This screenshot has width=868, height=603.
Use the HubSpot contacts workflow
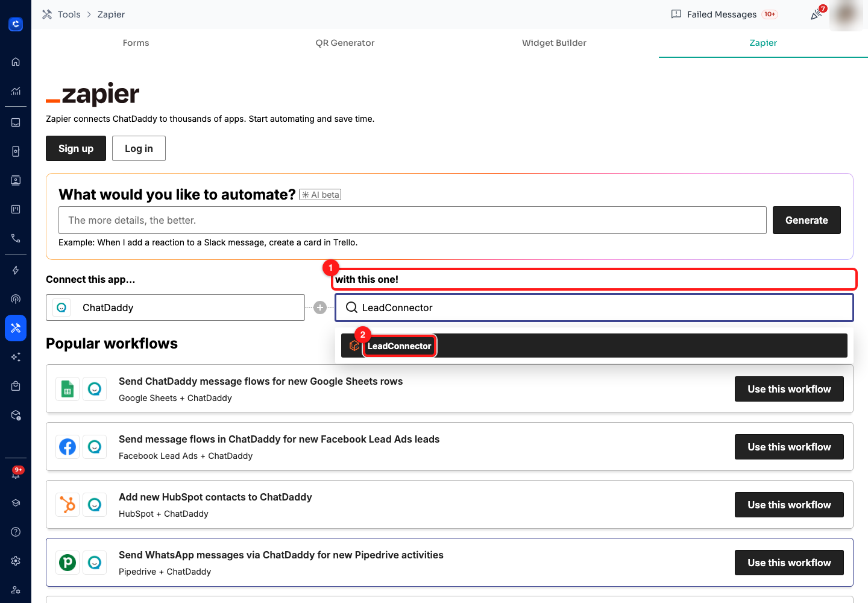(789, 505)
